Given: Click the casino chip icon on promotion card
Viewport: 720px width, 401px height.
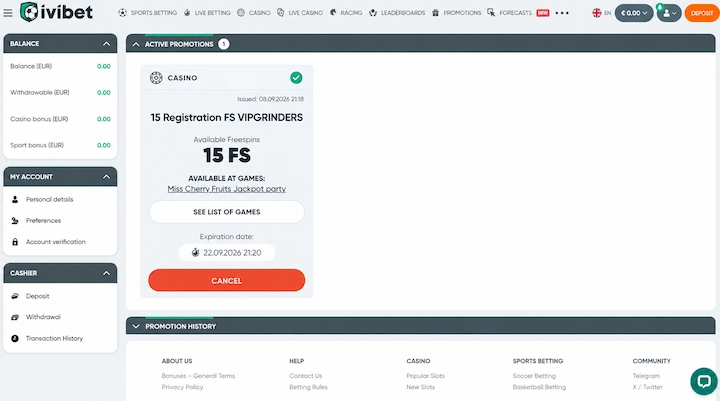Looking at the screenshot, I should [156, 78].
